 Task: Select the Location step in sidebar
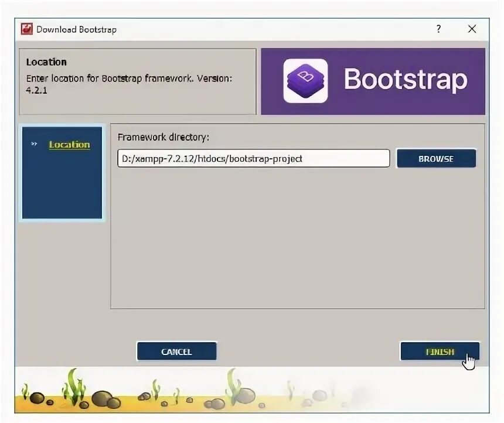tap(69, 145)
